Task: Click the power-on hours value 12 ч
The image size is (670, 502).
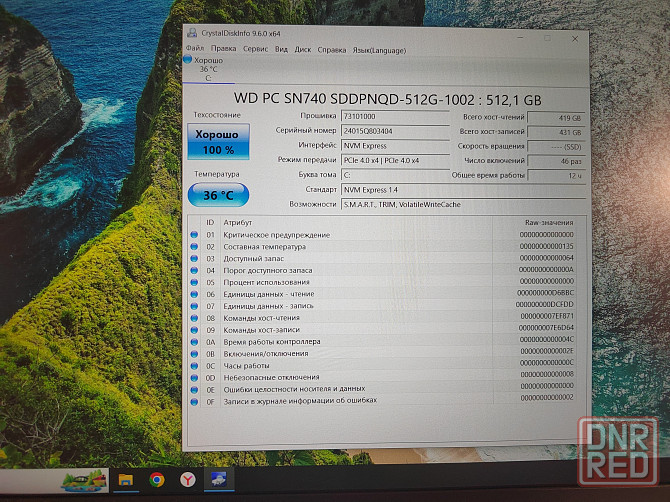Action: (555, 176)
